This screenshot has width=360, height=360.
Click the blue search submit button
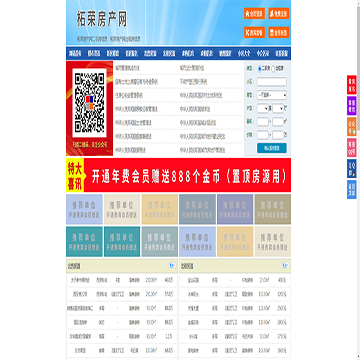(272, 148)
